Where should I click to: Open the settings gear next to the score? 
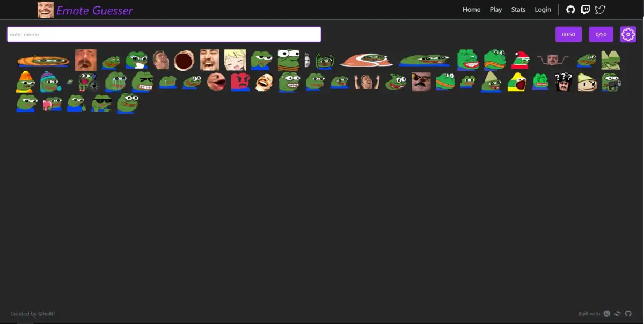pyautogui.click(x=628, y=34)
